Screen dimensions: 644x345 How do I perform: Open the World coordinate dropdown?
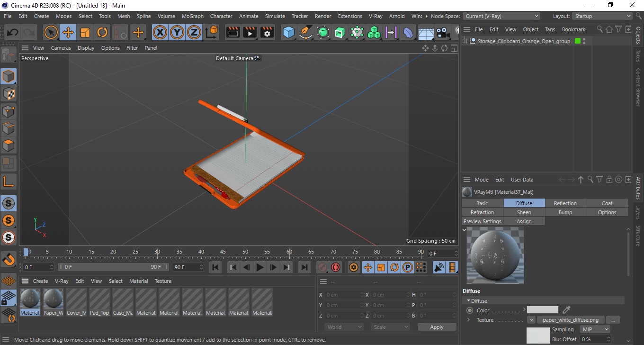(x=344, y=327)
